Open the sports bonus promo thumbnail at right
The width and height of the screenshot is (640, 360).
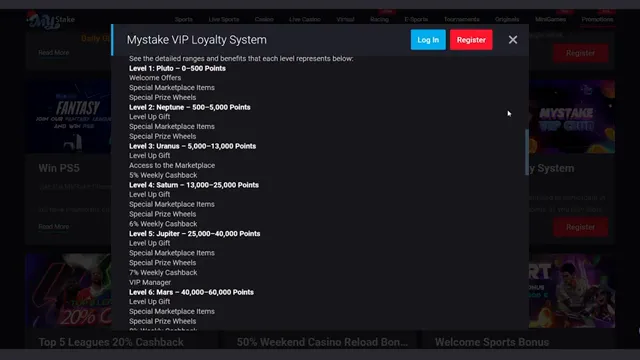coord(572,291)
